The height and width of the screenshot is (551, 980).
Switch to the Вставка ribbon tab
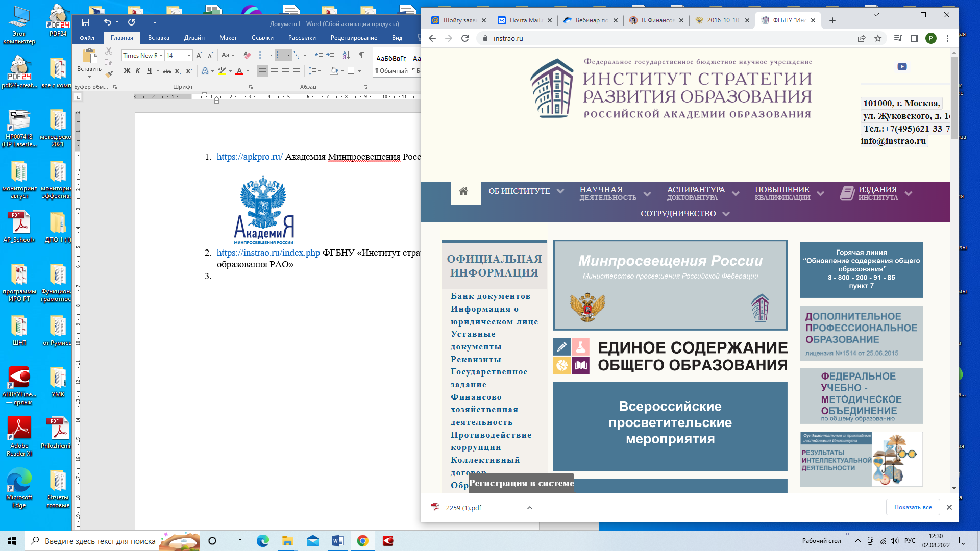159,38
